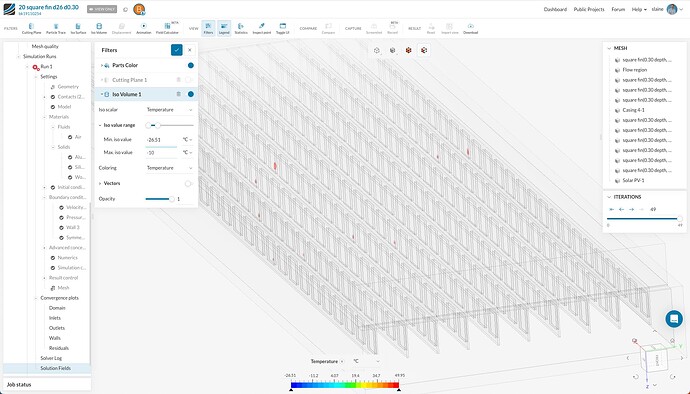Screen dimensions: 690x394
Task: Go to the Dashboard
Action: click(x=555, y=9)
